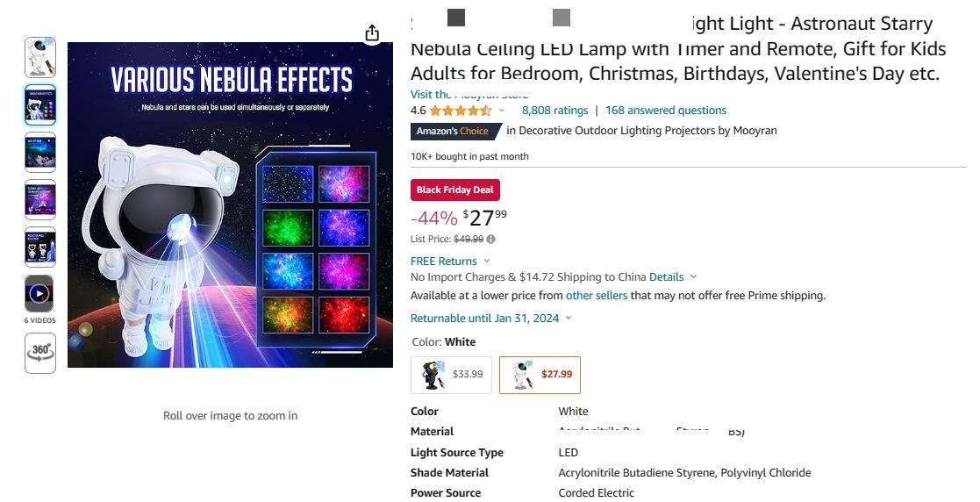The height and width of the screenshot is (502, 980).
Task: Play the product videos thumbnail
Action: [40, 293]
